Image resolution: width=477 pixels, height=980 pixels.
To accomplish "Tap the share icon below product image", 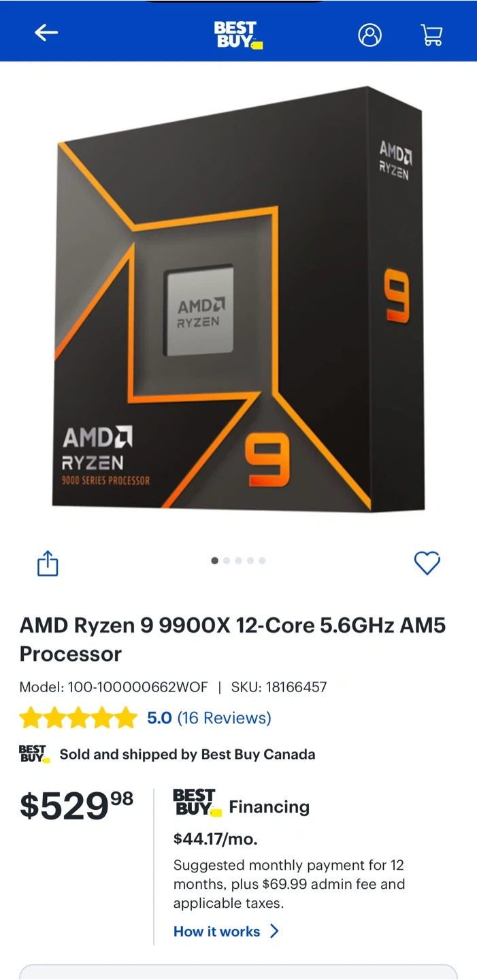I will (48, 563).
